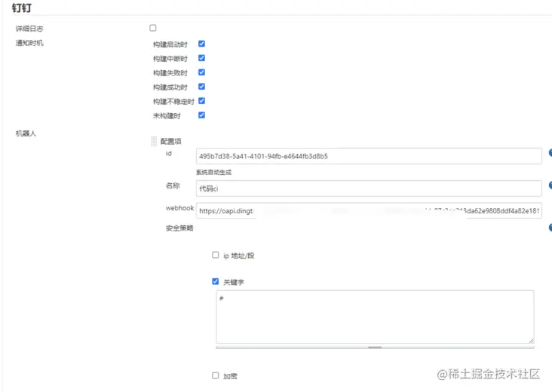Viewport: 552px width, 392px height.
Task: Click the webhook URL input field
Action: pyautogui.click(x=369, y=211)
